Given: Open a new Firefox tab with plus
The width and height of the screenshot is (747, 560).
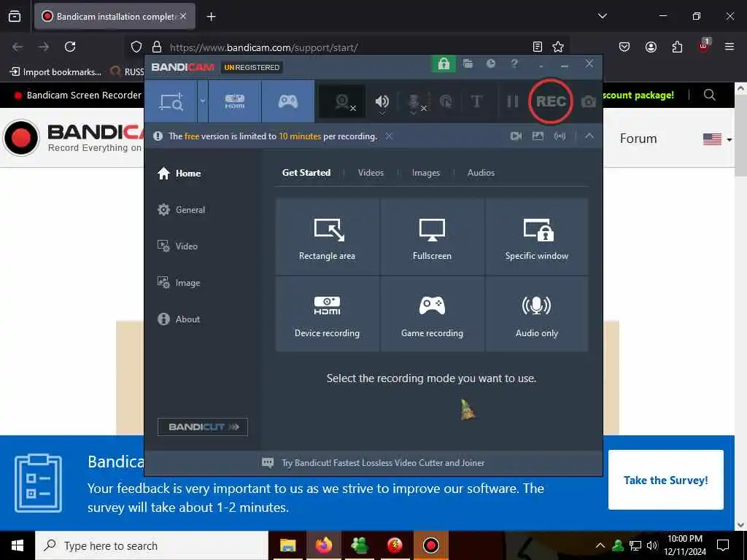Looking at the screenshot, I should coord(211,17).
